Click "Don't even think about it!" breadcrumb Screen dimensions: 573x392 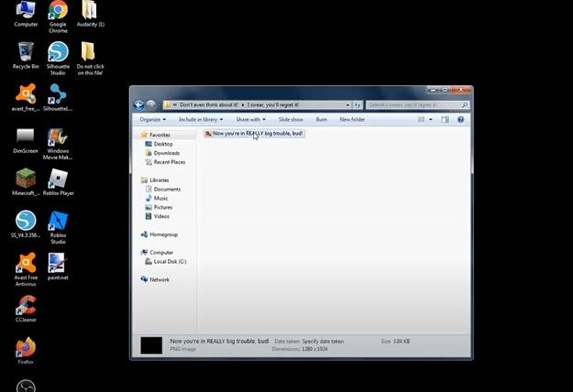(209, 105)
